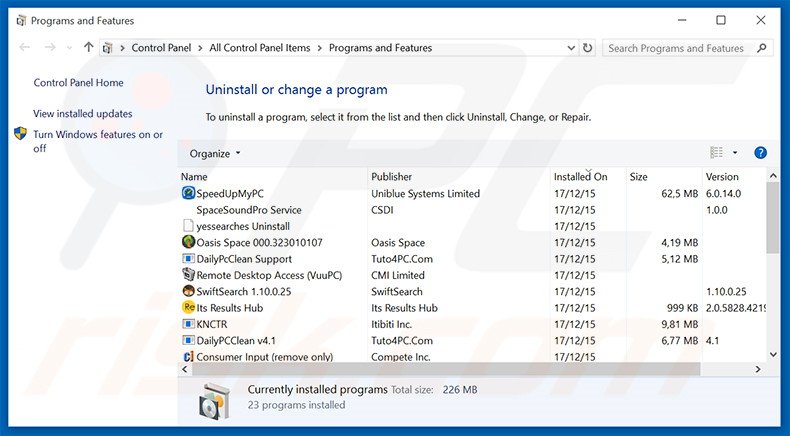790x436 pixels.
Task: Open Turn Windows features on or off
Action: click(x=98, y=141)
